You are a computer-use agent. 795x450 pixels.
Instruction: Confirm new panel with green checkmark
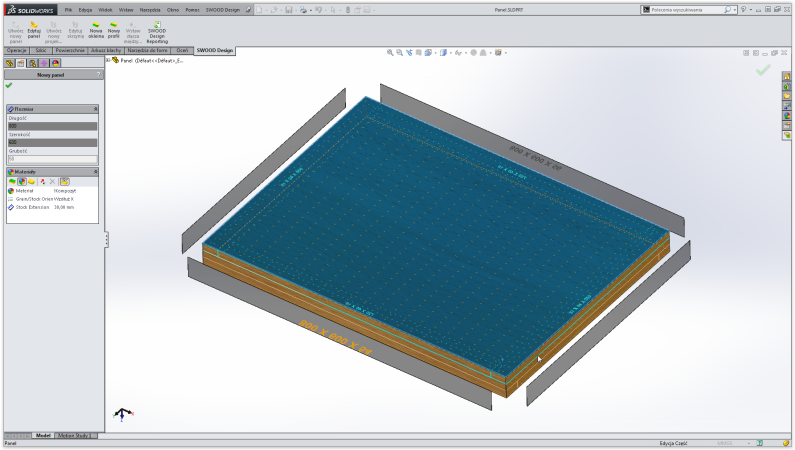[9, 85]
